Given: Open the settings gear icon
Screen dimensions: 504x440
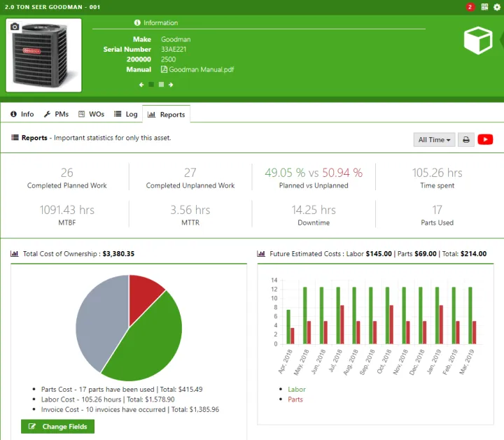Looking at the screenshot, I should [497, 7].
